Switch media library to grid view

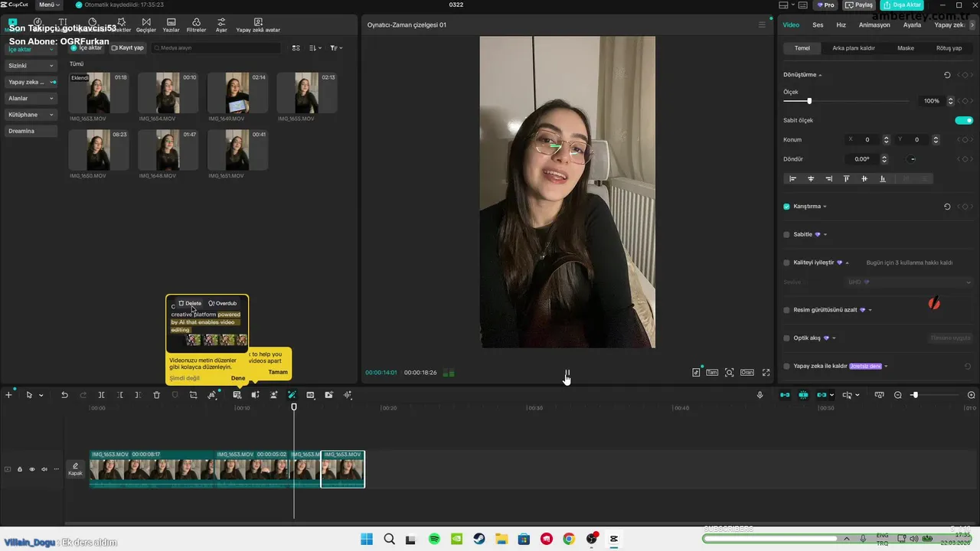click(296, 48)
